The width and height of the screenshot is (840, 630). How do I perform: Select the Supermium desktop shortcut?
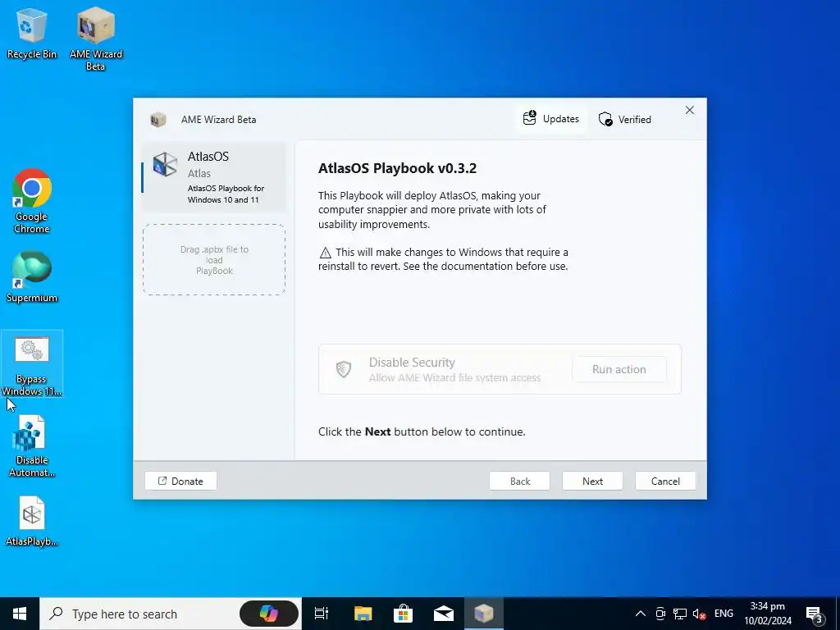click(x=32, y=277)
